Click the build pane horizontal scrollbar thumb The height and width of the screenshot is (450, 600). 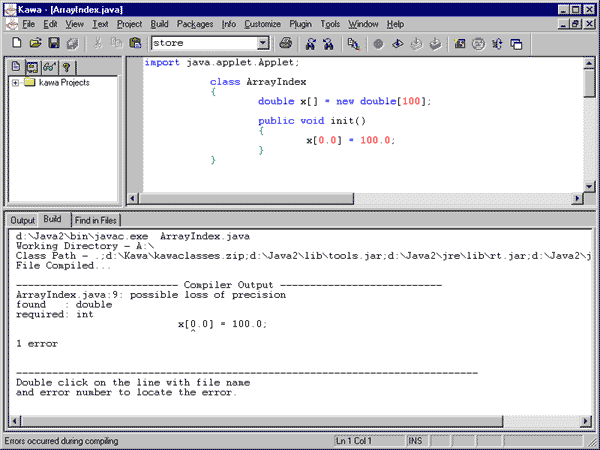click(261, 421)
